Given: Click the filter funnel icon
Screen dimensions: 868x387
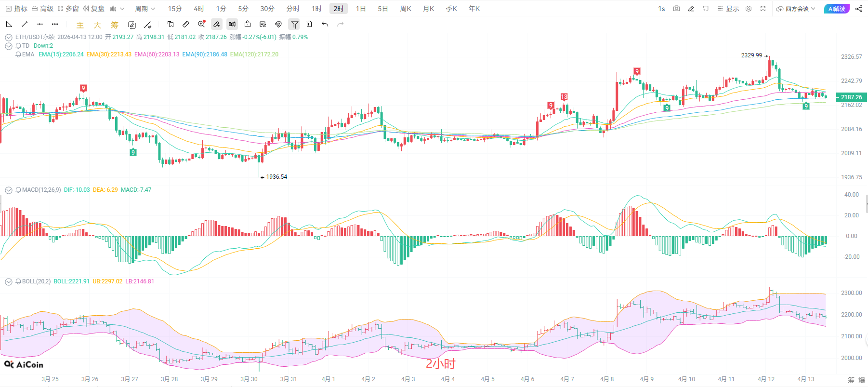Looking at the screenshot, I should click(x=294, y=24).
